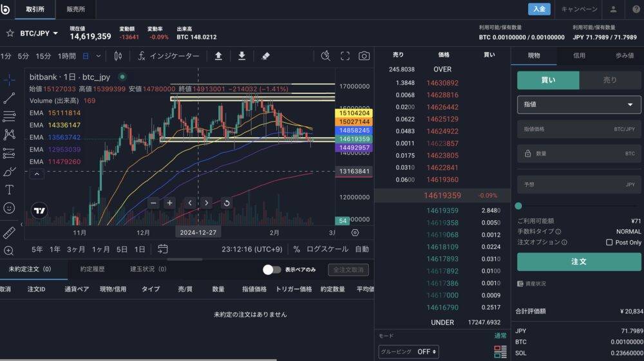This screenshot has height=361, width=644.
Task: Open the 指値 order type dropdown
Action: (579, 104)
